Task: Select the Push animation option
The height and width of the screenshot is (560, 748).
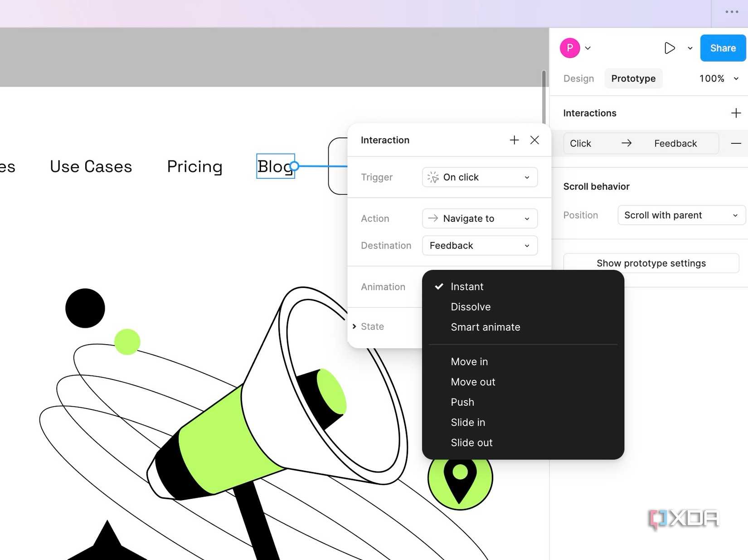Action: pyautogui.click(x=462, y=402)
